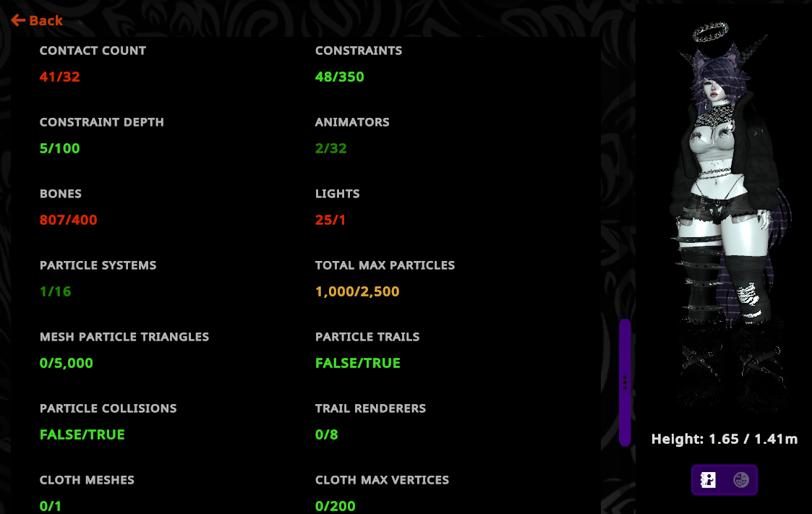The height and width of the screenshot is (514, 812).
Task: Select the Animators heading
Action: pyautogui.click(x=352, y=122)
